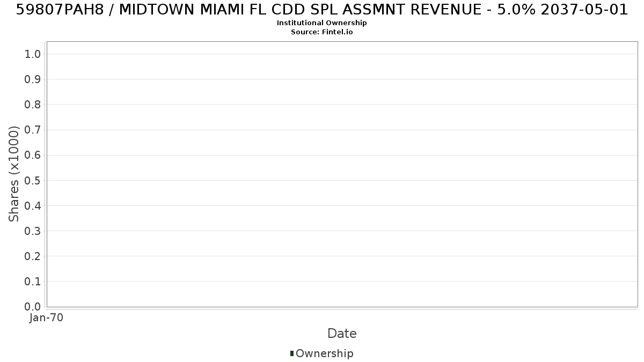This screenshot has height=362, width=644.
Task: Click the Shares (x1000) axis title
Action: pos(14,174)
